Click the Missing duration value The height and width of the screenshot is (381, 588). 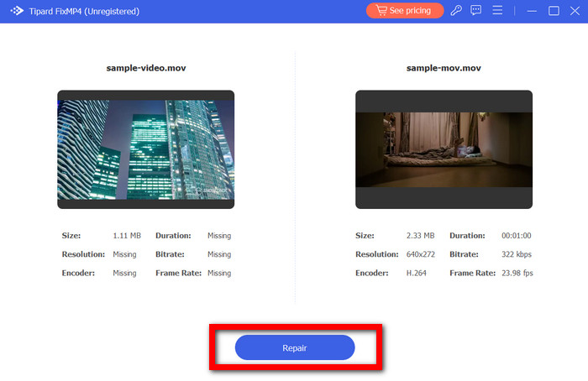click(x=219, y=236)
